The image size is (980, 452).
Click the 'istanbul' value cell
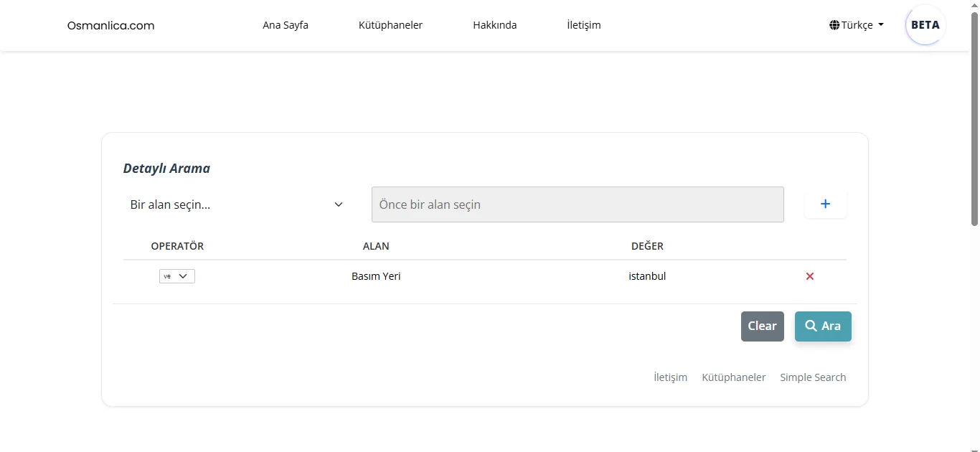(x=647, y=276)
